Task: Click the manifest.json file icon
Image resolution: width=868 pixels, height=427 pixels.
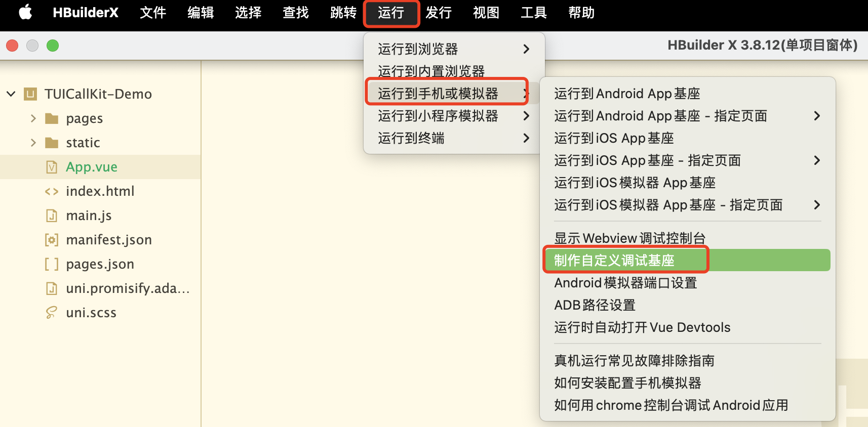Action: point(52,240)
